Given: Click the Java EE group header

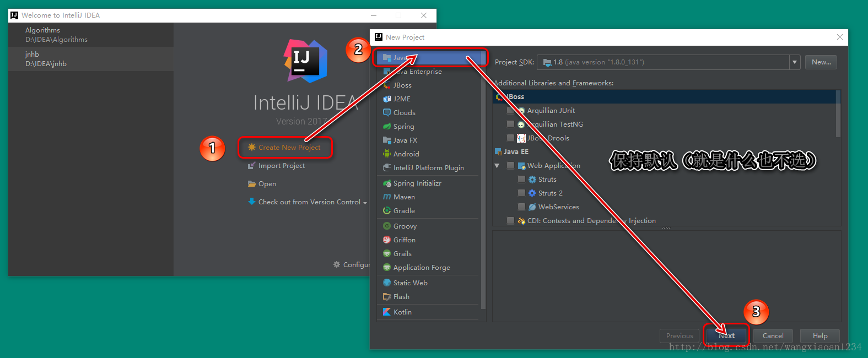Looking at the screenshot, I should 516,152.
